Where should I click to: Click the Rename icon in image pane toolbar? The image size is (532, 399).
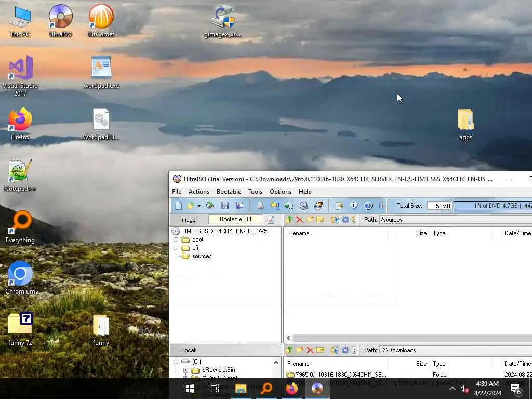pos(320,220)
